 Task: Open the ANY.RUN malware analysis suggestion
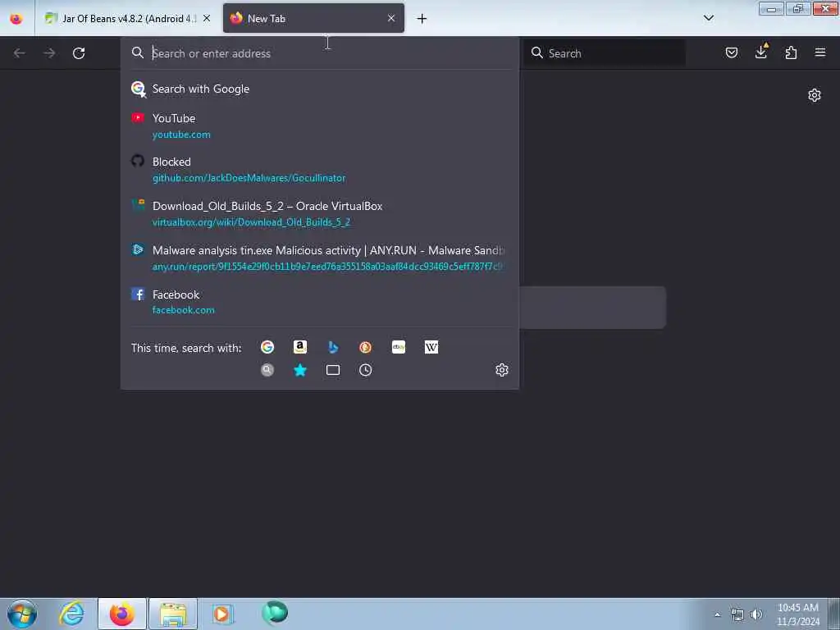click(x=320, y=258)
